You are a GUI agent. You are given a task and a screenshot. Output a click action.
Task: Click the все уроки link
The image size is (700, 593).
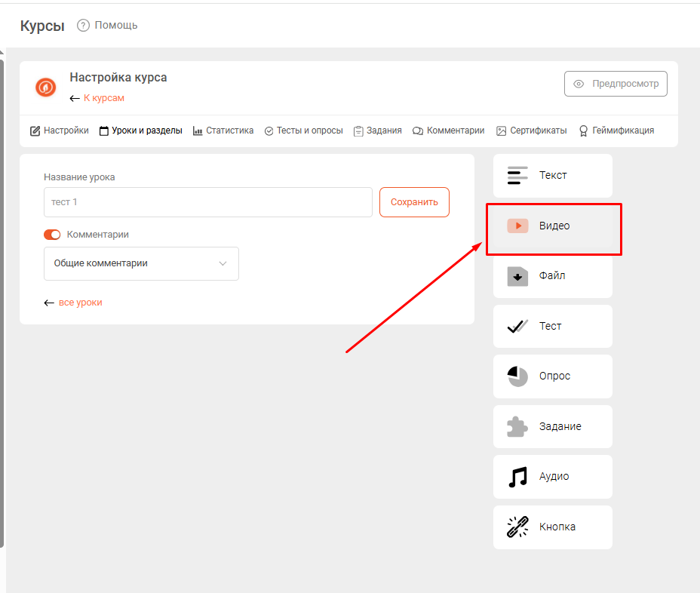[80, 303]
